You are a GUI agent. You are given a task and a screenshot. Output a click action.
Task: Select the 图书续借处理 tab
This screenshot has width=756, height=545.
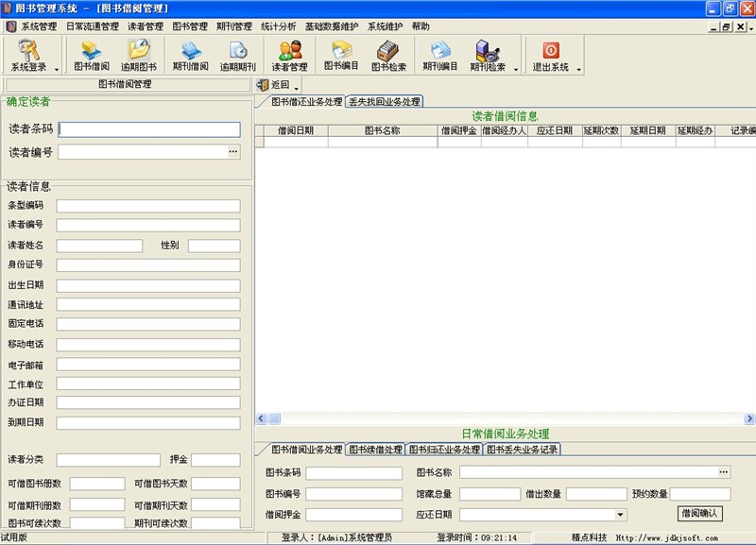tap(375, 450)
